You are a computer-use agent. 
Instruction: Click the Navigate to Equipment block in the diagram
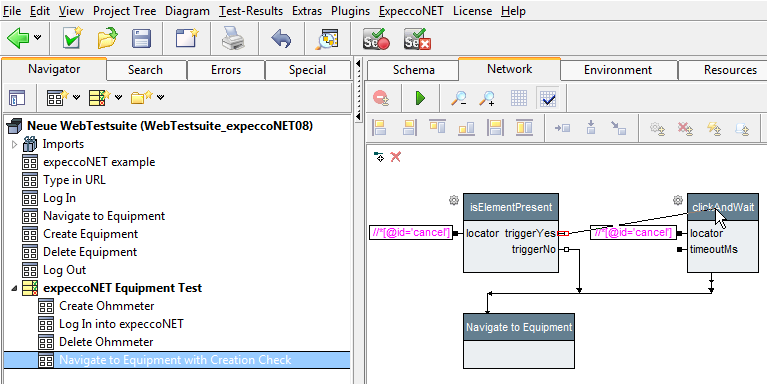point(519,340)
